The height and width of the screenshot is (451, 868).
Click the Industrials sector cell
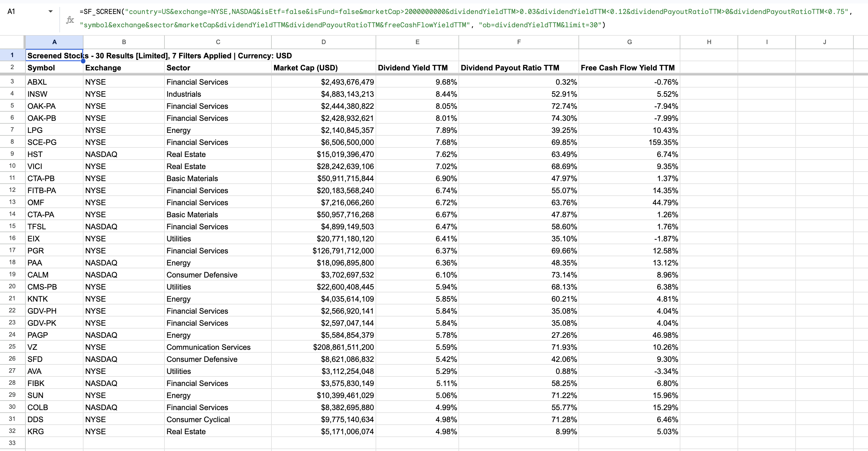218,94
